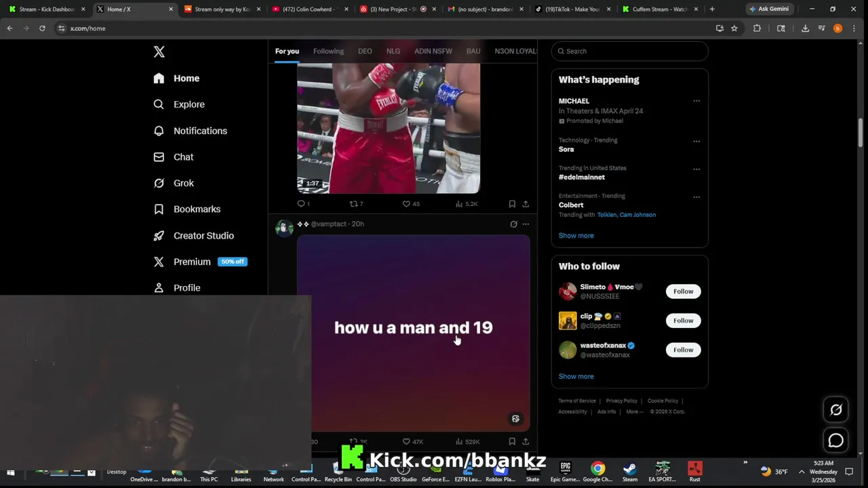The height and width of the screenshot is (488, 868).
Task: Switch to the Following tab
Action: pos(328,51)
